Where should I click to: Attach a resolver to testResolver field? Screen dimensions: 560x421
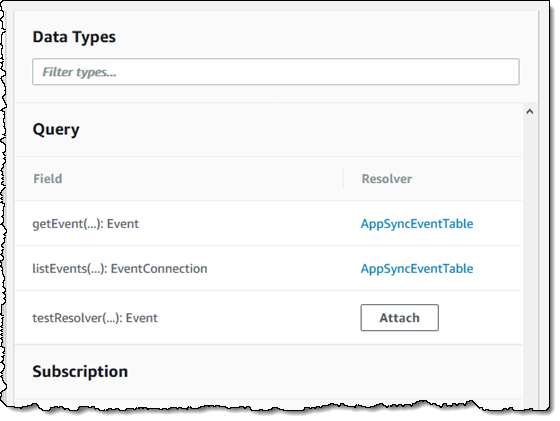coord(400,317)
